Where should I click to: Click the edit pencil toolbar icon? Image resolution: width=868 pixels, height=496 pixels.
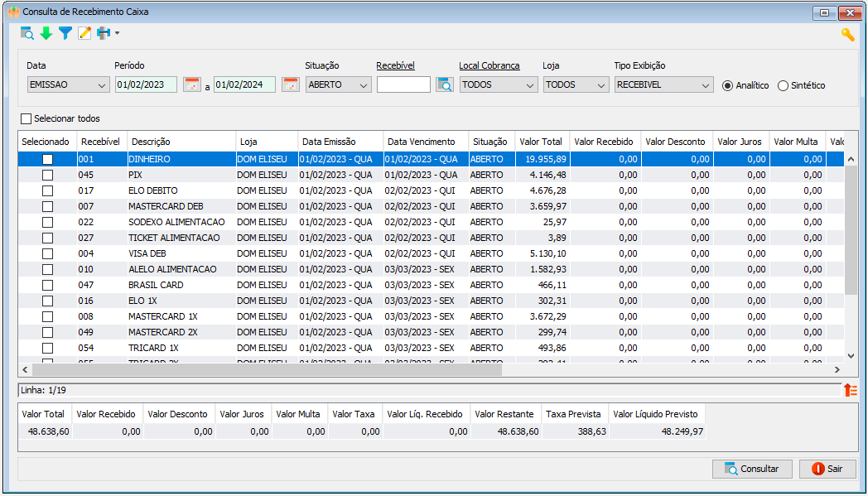[x=84, y=33]
